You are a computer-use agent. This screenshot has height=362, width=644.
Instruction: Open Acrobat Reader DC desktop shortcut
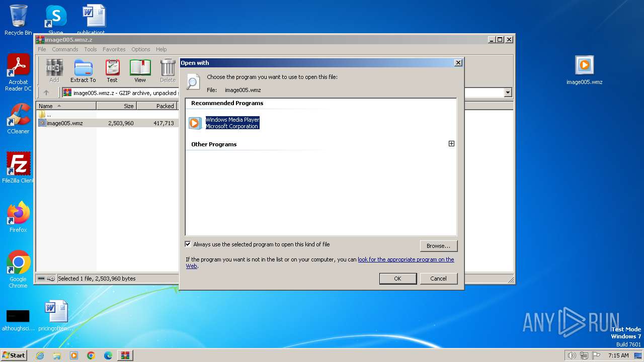[x=18, y=73]
